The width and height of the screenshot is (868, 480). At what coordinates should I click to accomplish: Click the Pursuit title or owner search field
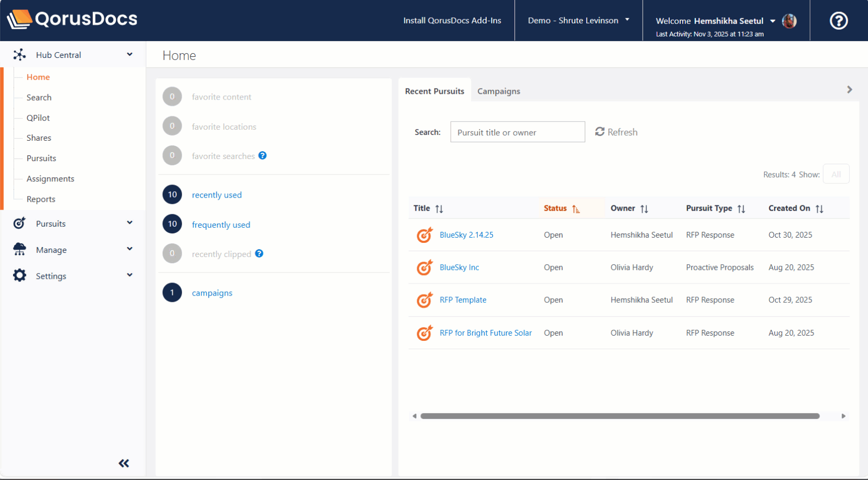pyautogui.click(x=517, y=132)
